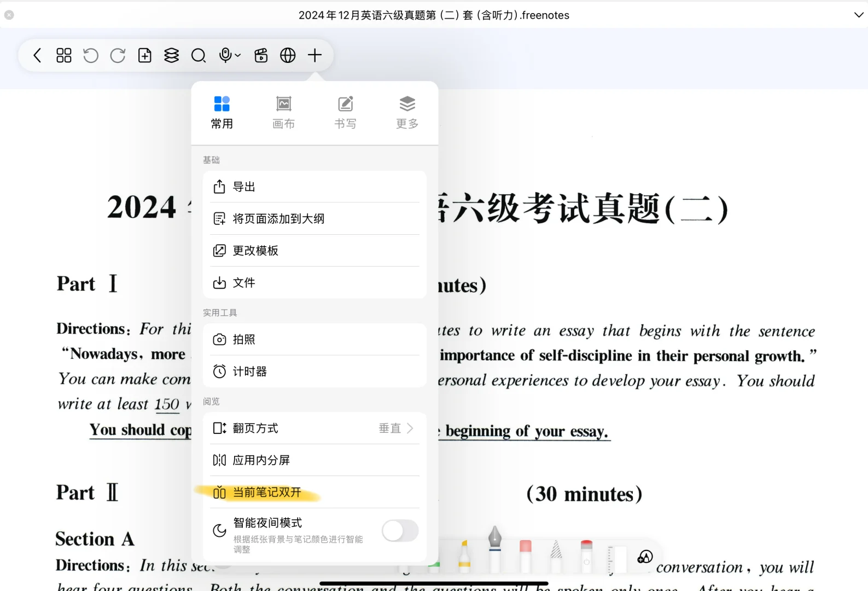The height and width of the screenshot is (591, 868).
Task: Select the striped pencil tool
Action: tap(556, 555)
